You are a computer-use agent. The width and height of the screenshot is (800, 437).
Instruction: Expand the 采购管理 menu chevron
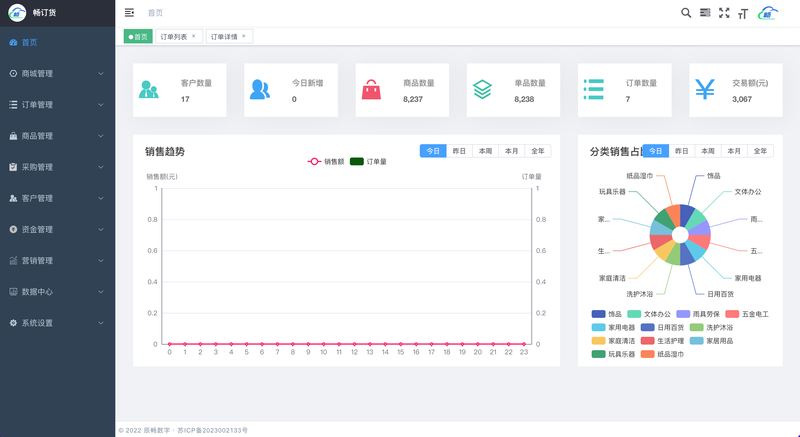[101, 167]
